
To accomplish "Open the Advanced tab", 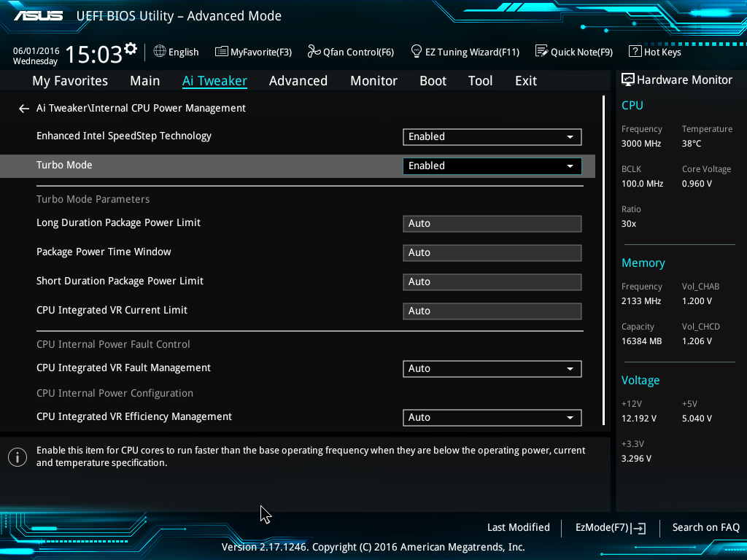I will (x=298, y=81).
